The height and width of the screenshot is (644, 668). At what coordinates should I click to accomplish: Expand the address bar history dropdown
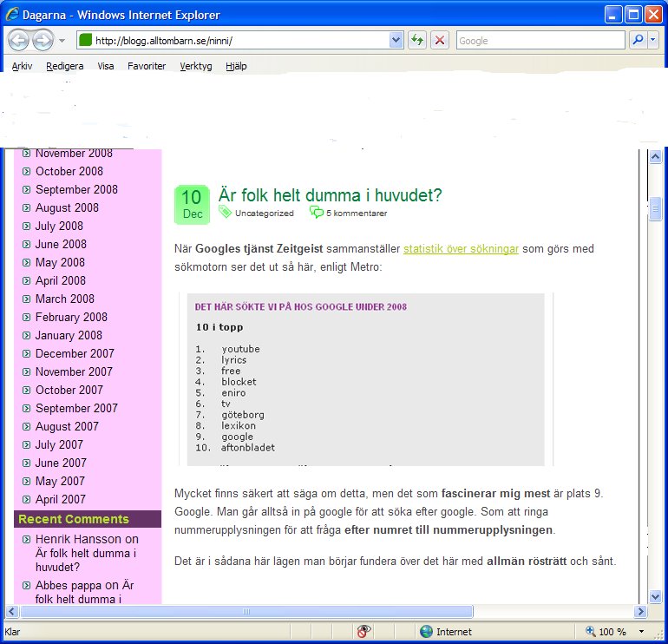coord(396,41)
